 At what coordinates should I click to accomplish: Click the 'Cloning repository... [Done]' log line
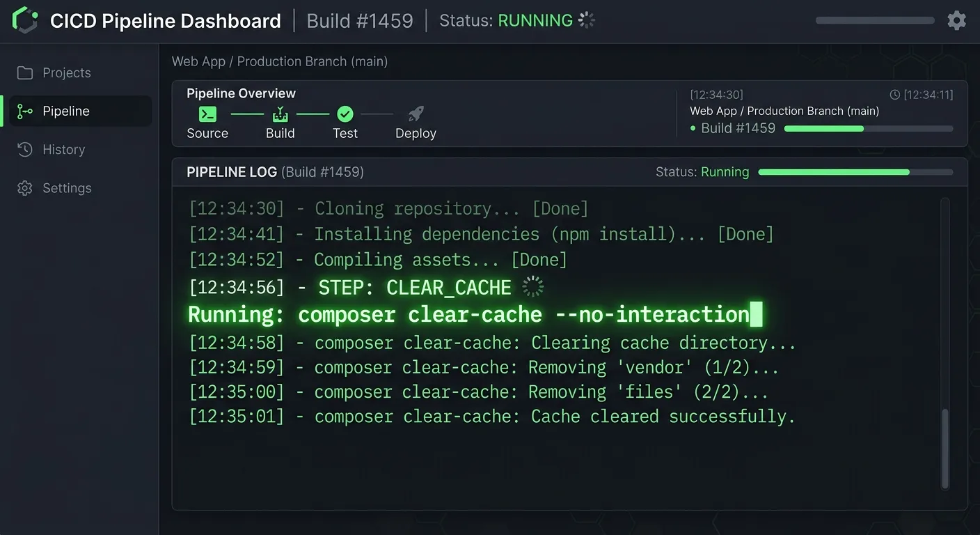point(389,208)
